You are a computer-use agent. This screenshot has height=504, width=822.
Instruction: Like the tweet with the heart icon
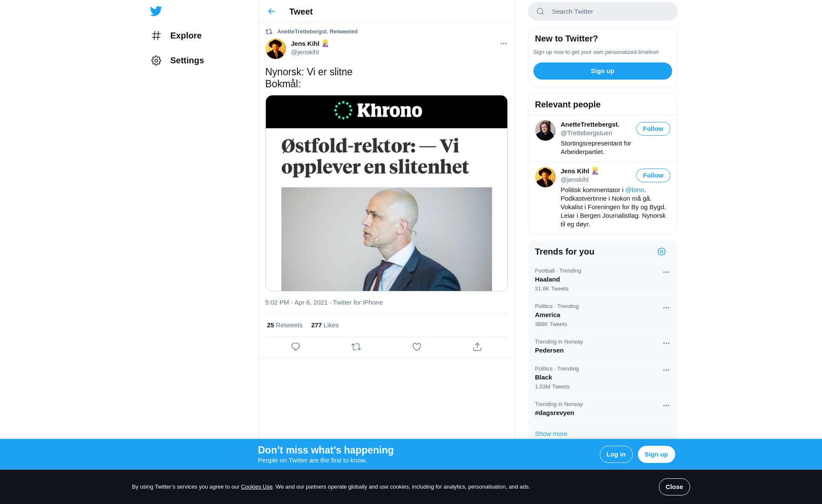tap(417, 347)
